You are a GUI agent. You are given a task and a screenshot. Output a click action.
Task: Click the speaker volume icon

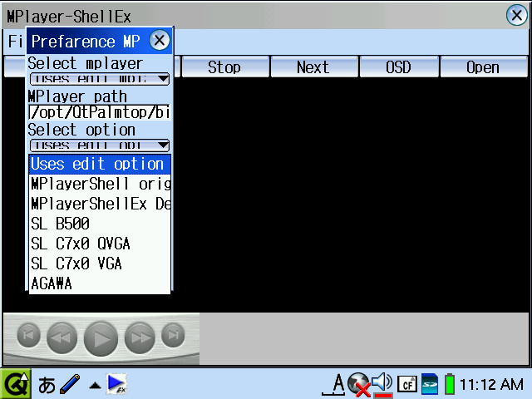[x=382, y=384]
